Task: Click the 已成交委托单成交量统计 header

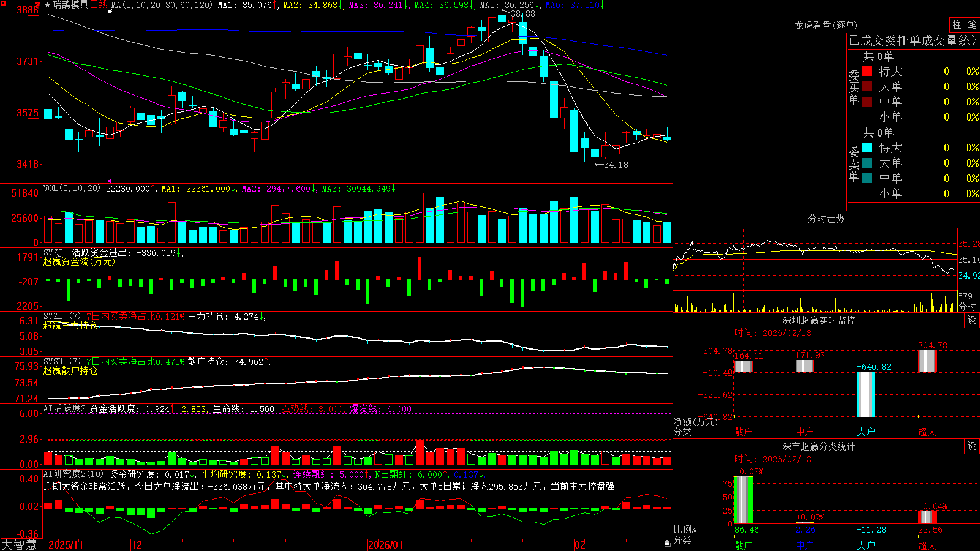Action: [x=914, y=40]
